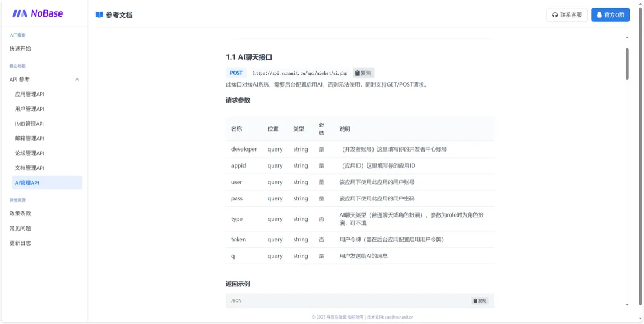Screen dimensions: 644x324
Task: Select AI管理API in sidebar
Action: [47, 183]
